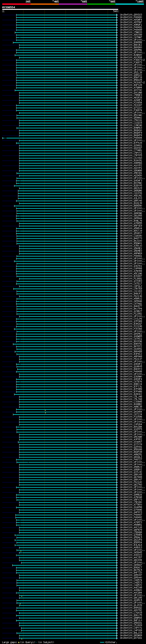Click label UniRef100_Q8MJ46

pyautogui.click(x=131, y=201)
